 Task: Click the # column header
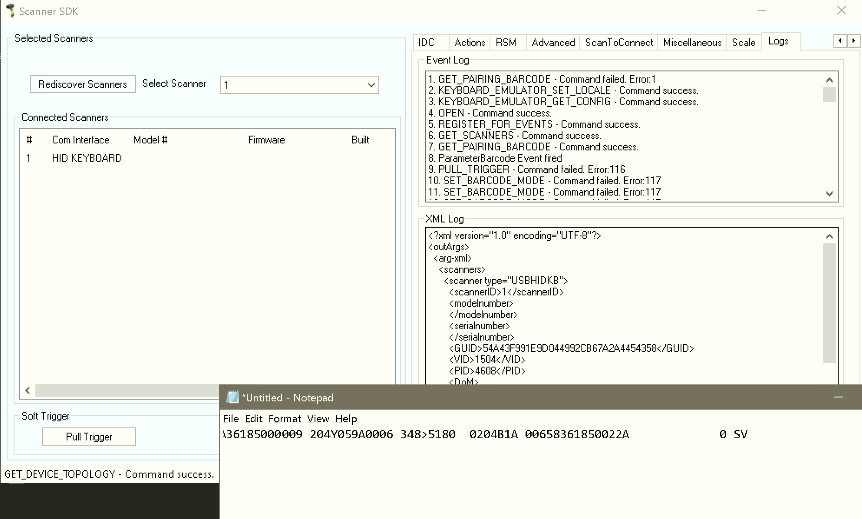click(x=29, y=140)
